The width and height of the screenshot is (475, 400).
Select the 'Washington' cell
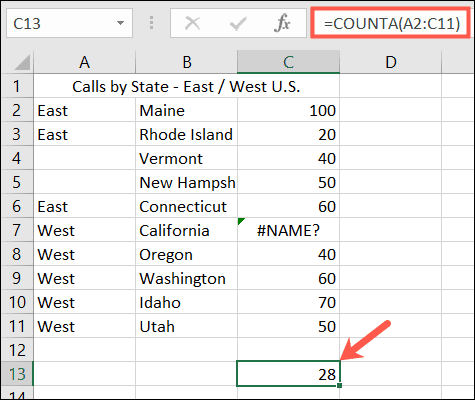pyautogui.click(x=187, y=278)
